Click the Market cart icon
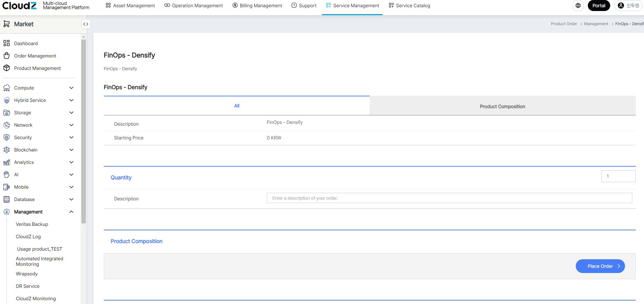 [x=6, y=24]
